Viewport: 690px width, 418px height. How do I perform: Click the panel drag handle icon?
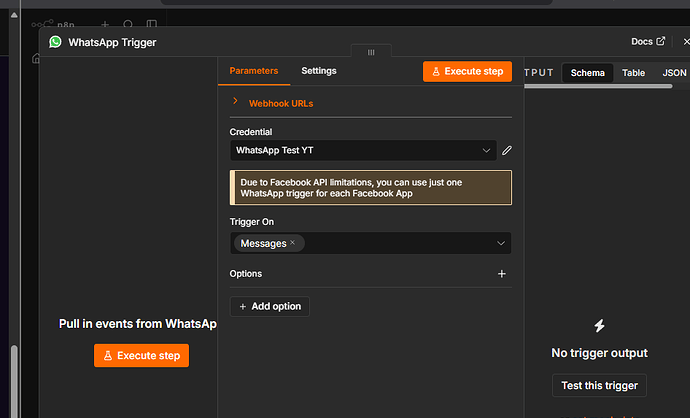371,52
